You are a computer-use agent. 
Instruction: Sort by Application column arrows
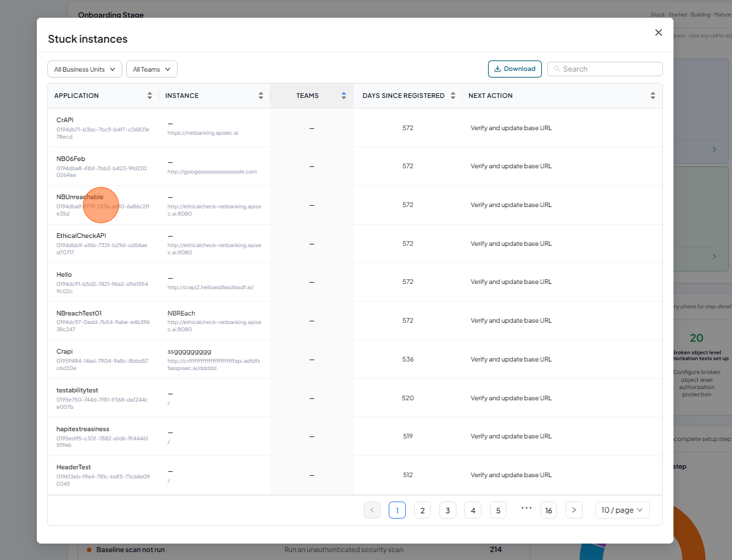coord(149,96)
